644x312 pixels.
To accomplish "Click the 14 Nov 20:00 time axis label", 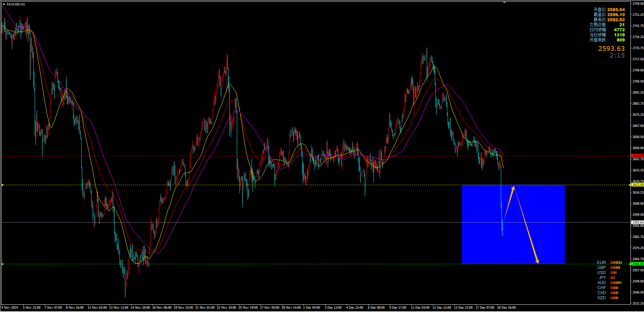I will [x=140, y=308].
